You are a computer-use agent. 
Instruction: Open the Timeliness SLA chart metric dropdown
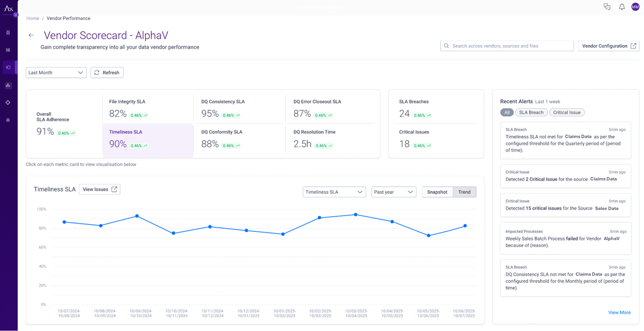334,192
